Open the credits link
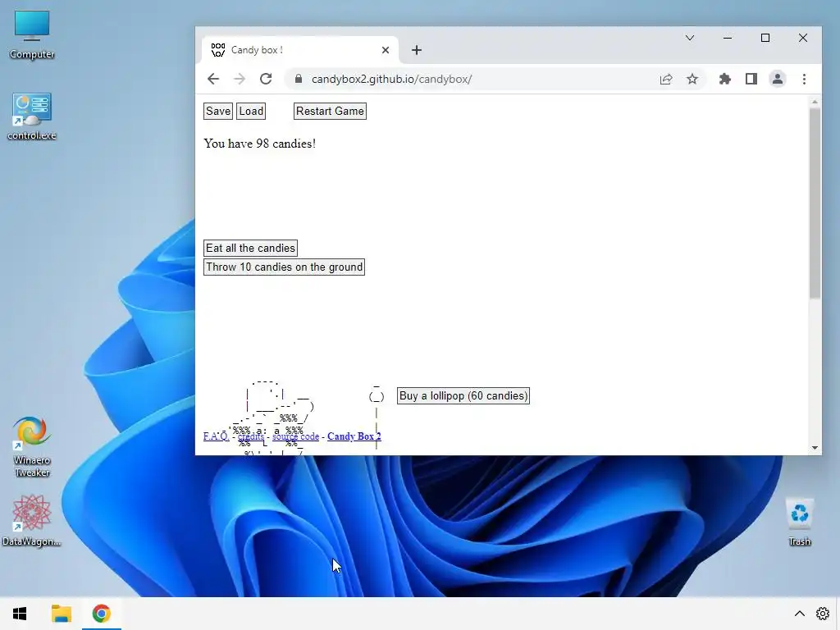This screenshot has width=840, height=630. click(x=251, y=436)
